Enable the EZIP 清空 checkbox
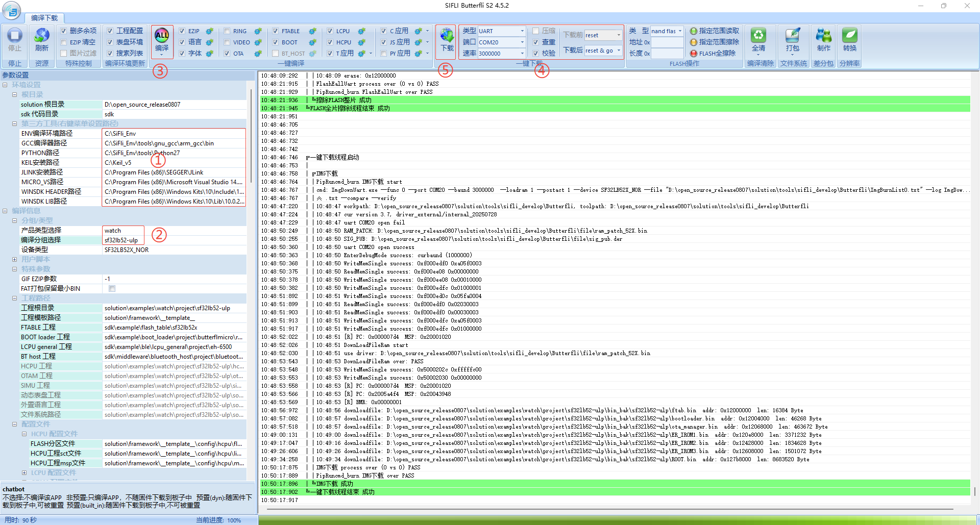Screen dimensions: 980x525 64,42
